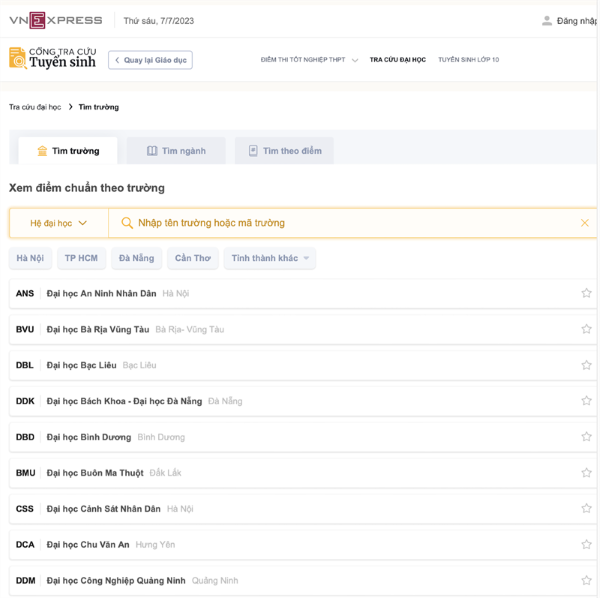Toggle star for Đại học Bà Rịa Vũng Tàu
The width and height of the screenshot is (600, 598).
586,329
